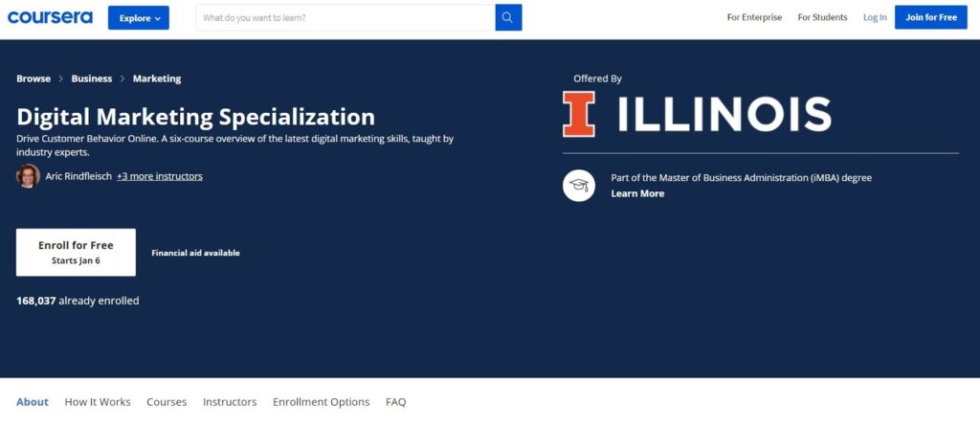Viewport: 980px width, 426px height.
Task: Open Learn More about iMBA degree
Action: click(x=637, y=194)
